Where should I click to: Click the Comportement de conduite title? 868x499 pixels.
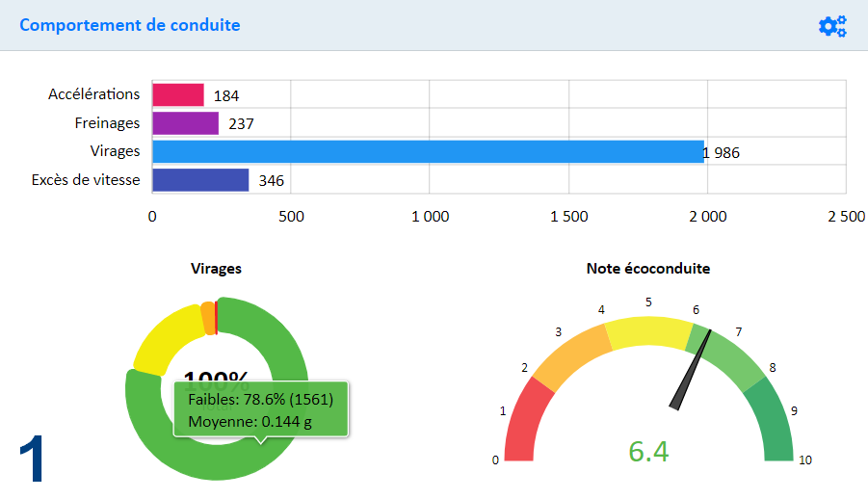tap(130, 25)
